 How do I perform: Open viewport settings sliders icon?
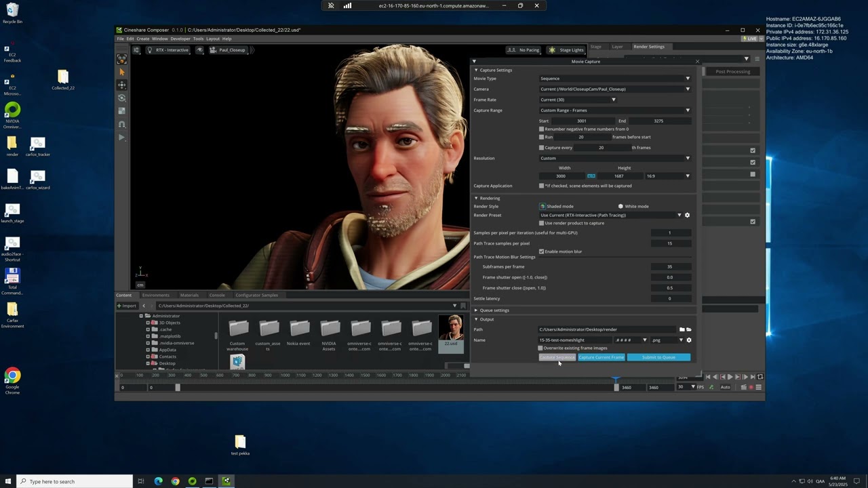(x=136, y=50)
